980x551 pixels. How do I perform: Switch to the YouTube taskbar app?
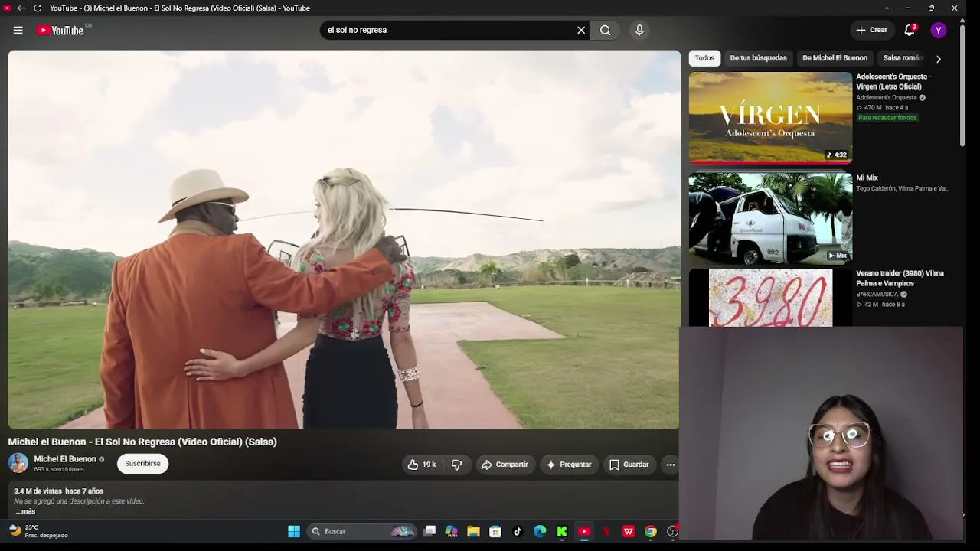[584, 532]
